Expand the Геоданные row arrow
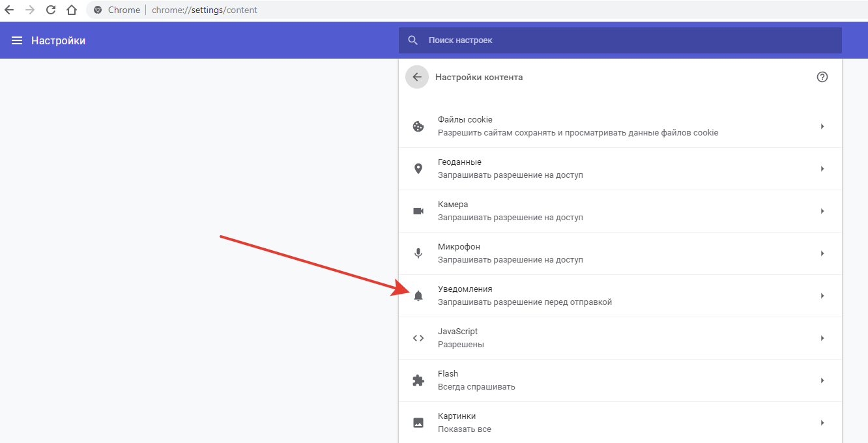Screen dimensions: 868x443 click(822, 169)
